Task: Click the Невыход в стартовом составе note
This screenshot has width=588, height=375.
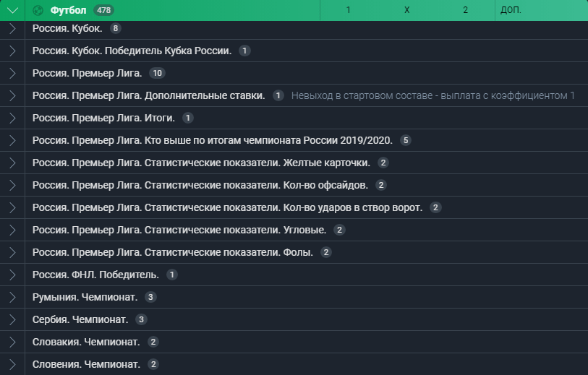Action: tap(433, 95)
